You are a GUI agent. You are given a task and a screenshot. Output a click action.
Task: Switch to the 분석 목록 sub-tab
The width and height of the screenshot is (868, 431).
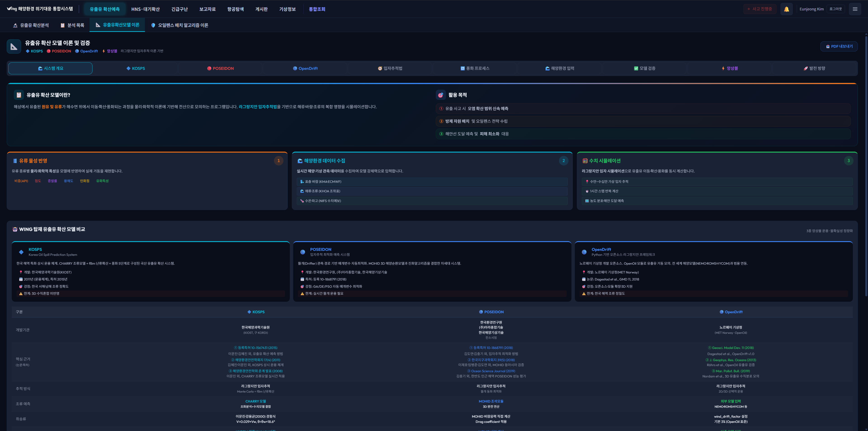(x=72, y=25)
